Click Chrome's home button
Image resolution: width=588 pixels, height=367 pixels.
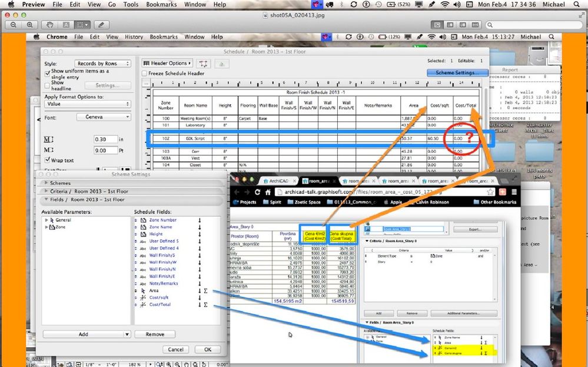tap(268, 192)
